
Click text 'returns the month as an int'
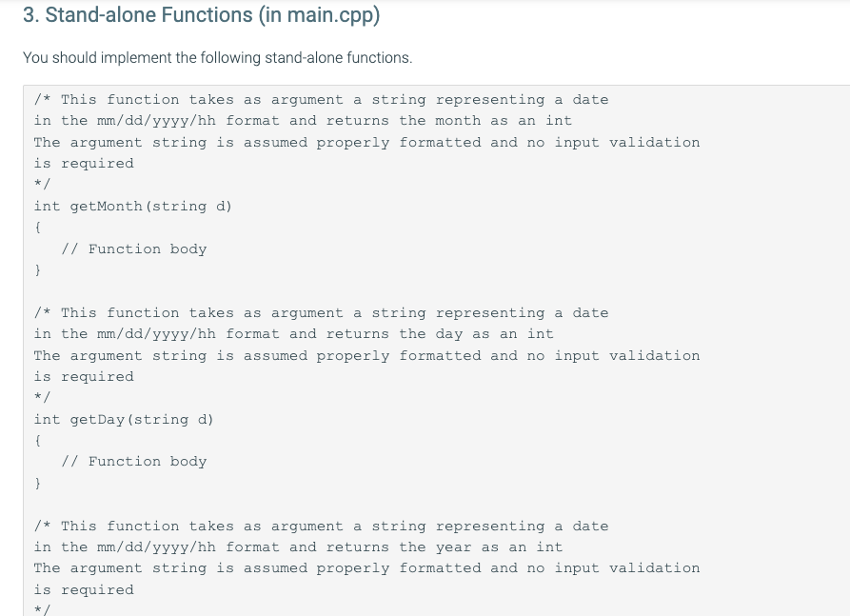pyautogui.click(x=449, y=121)
